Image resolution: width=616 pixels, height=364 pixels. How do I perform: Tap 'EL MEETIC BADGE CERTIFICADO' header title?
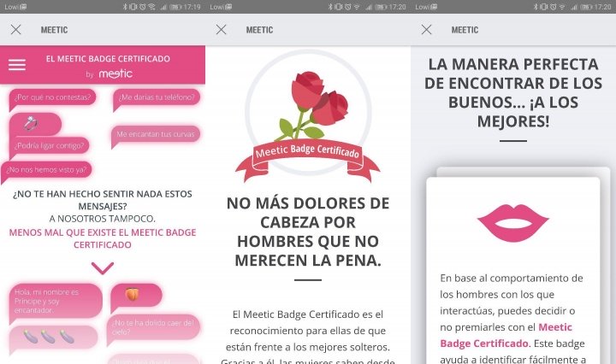(x=108, y=59)
